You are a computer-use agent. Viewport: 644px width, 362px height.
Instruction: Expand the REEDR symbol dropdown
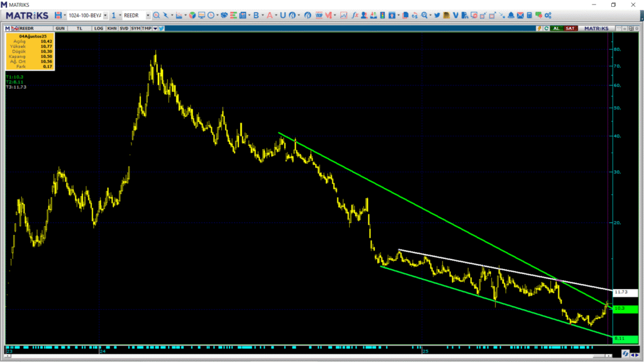148,15
